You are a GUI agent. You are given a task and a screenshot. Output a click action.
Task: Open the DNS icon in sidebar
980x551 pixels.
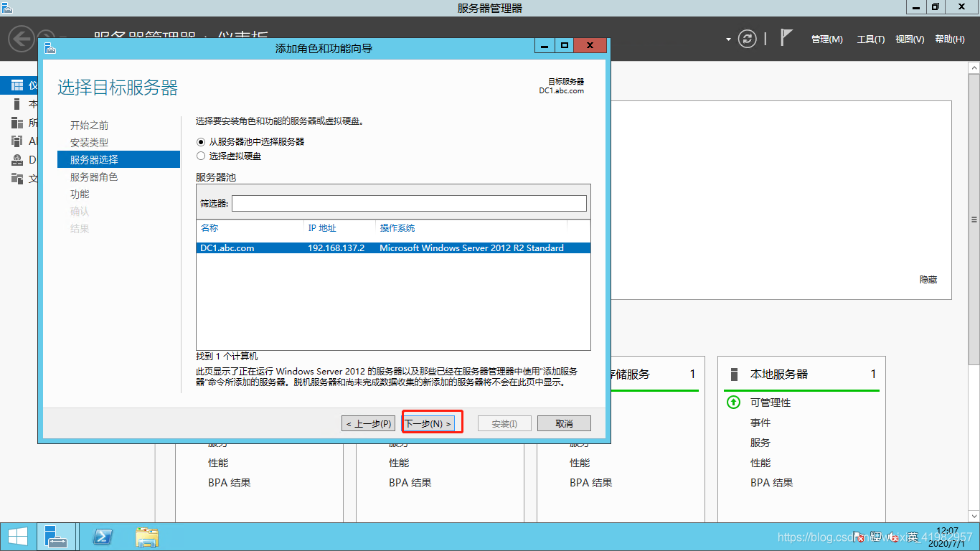[x=17, y=160]
